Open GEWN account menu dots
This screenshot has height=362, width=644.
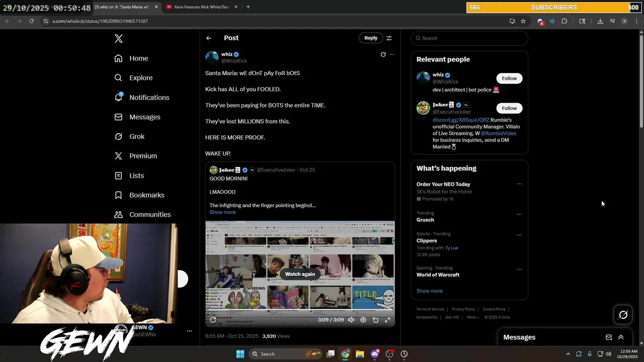pyautogui.click(x=190, y=331)
